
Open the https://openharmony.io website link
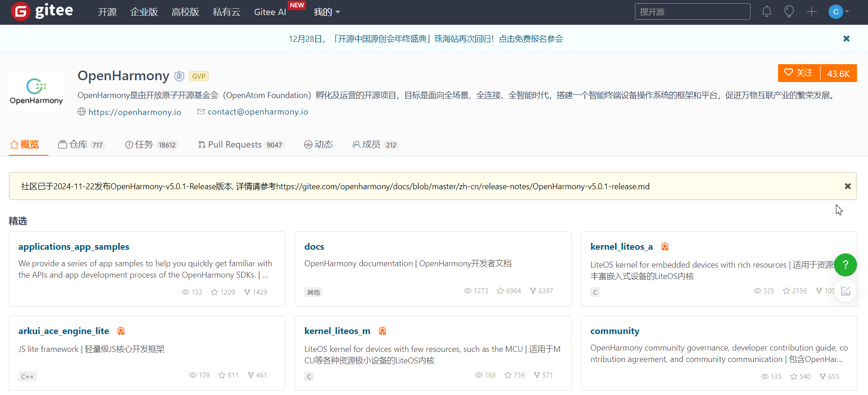coord(135,112)
